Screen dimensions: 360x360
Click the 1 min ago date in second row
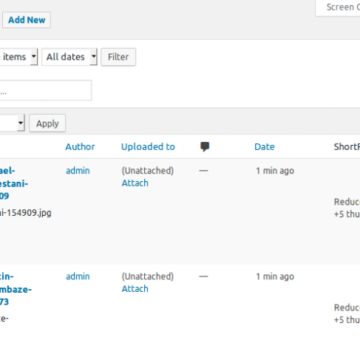(275, 277)
